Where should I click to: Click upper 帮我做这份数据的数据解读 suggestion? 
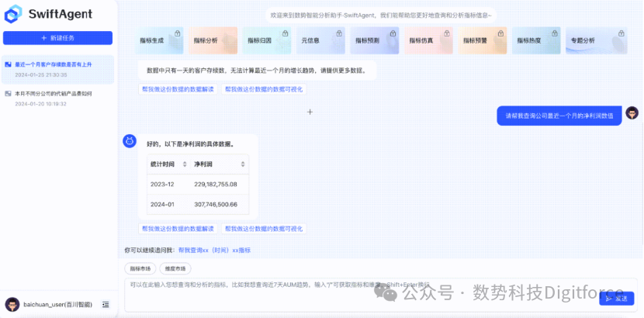(x=178, y=89)
